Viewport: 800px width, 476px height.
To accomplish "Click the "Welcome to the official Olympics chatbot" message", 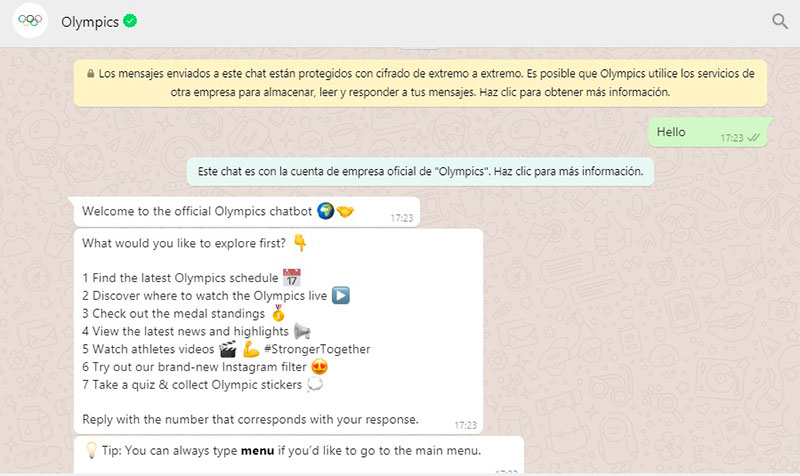I will pyautogui.click(x=247, y=212).
